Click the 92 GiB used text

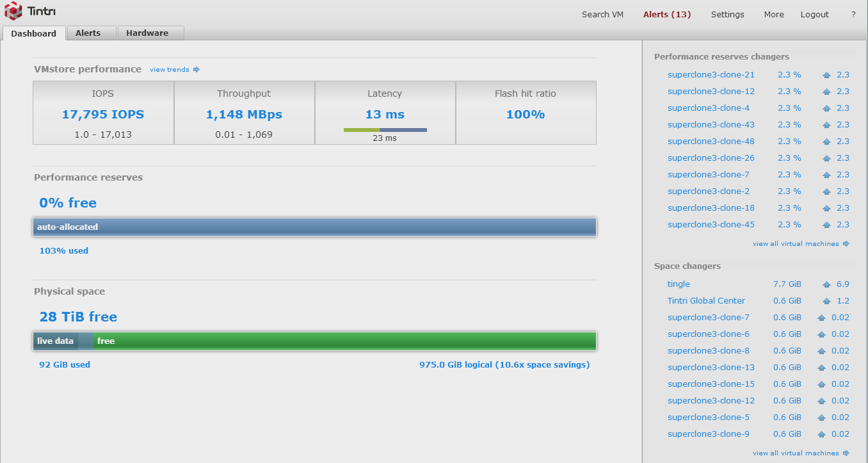pos(65,365)
